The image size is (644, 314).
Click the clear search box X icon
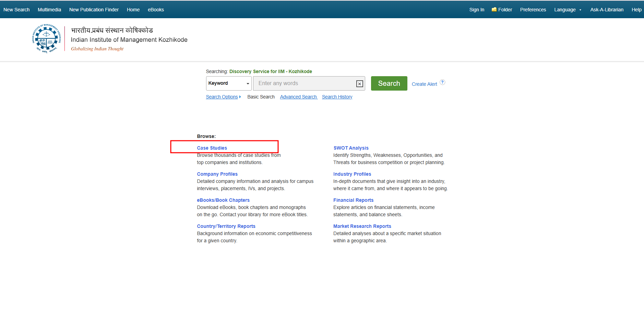coord(359,84)
